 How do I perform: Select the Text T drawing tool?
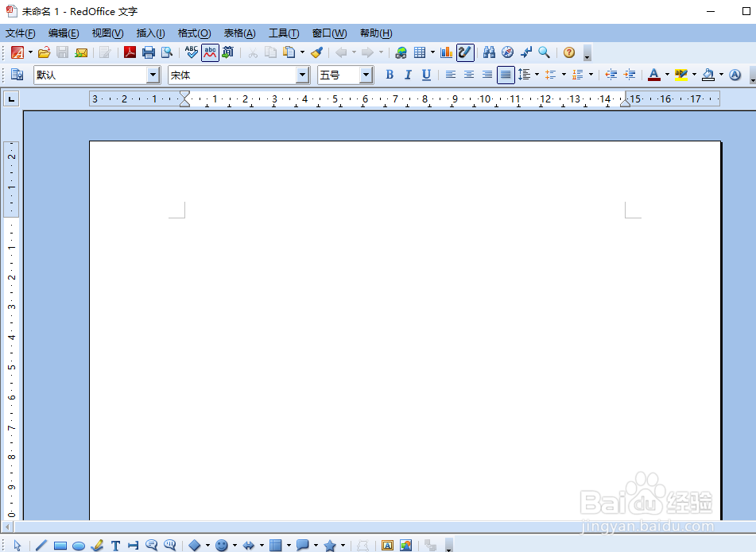(x=115, y=546)
